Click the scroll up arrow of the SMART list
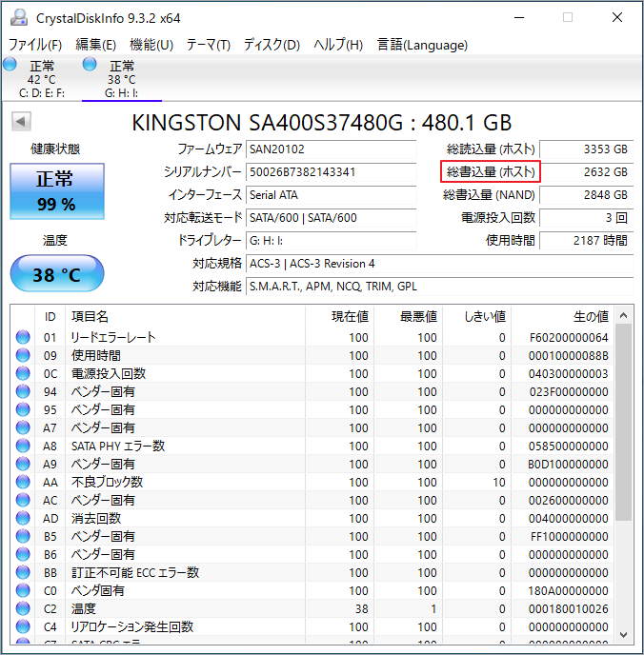This screenshot has height=655, width=644. pyautogui.click(x=624, y=315)
